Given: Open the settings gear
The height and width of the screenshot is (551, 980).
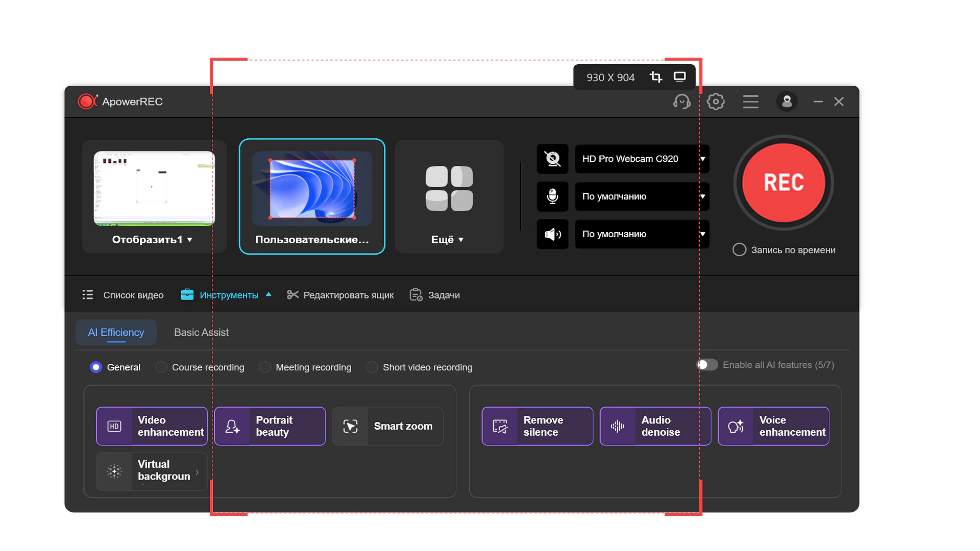Looking at the screenshot, I should point(716,102).
